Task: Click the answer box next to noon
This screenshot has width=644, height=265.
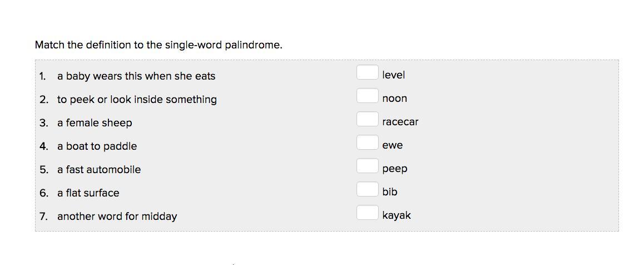Action: [367, 96]
